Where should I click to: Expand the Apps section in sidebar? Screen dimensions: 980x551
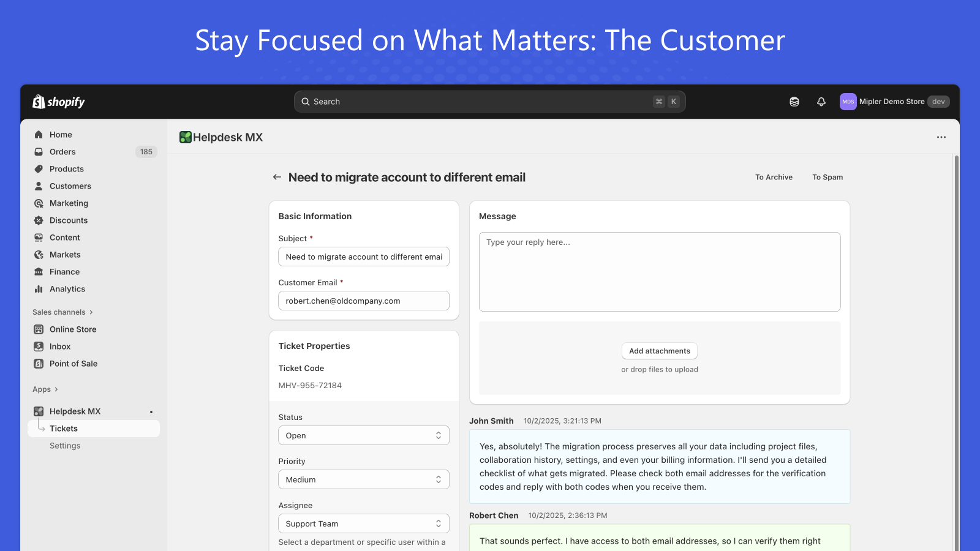click(45, 389)
